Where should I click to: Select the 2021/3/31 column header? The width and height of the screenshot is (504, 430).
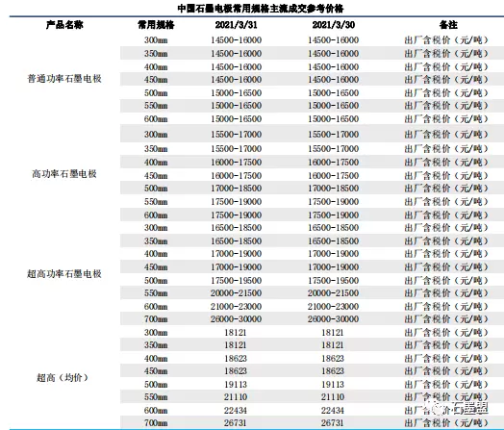237,25
